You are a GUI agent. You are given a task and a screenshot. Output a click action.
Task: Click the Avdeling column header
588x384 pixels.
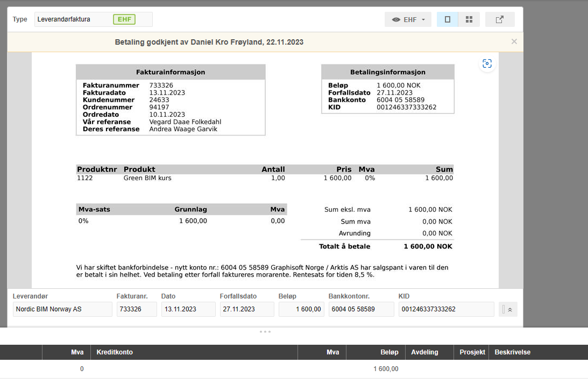point(424,352)
